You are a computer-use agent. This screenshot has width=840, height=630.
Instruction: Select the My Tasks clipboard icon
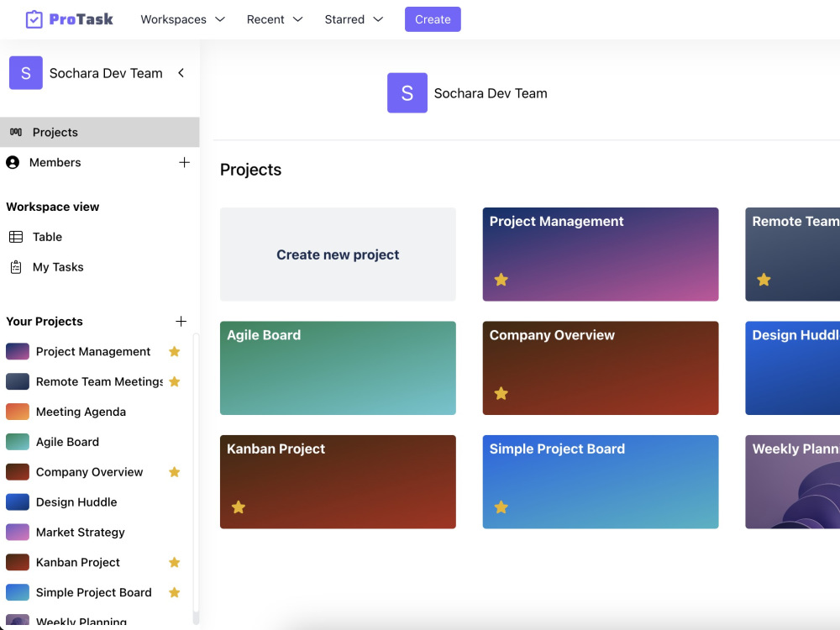pos(16,266)
